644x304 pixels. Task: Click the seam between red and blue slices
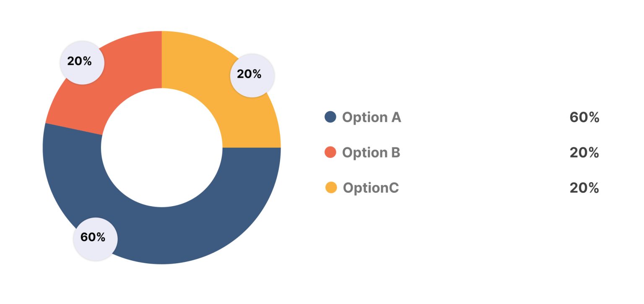[x=73, y=129]
